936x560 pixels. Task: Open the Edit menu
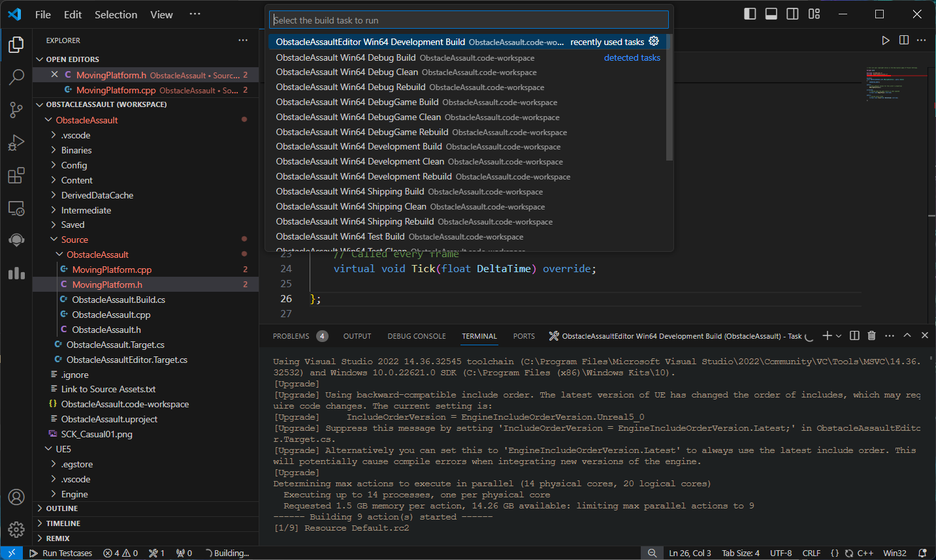(73, 14)
